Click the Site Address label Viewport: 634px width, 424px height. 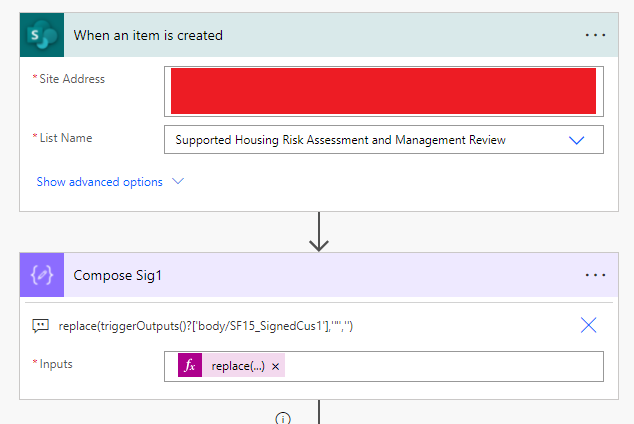(x=72, y=79)
